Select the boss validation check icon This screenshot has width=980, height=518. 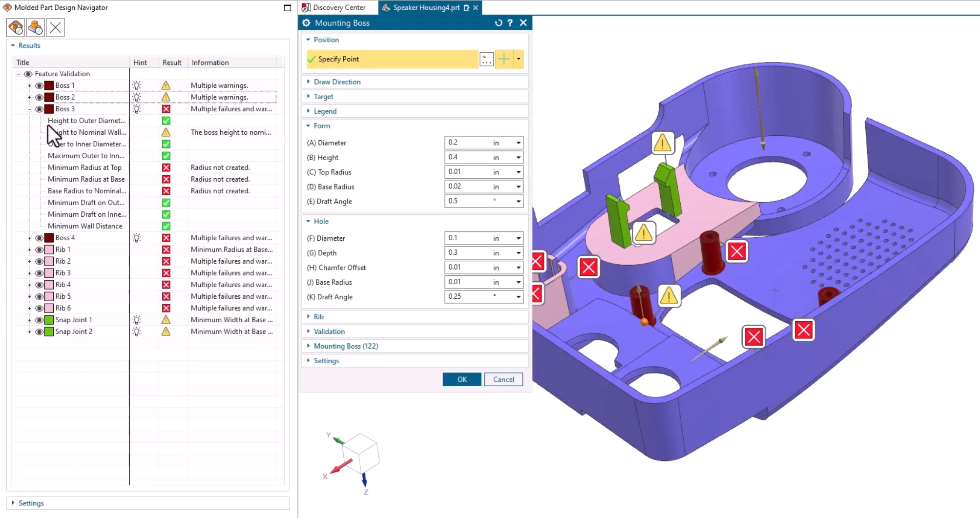[35, 27]
